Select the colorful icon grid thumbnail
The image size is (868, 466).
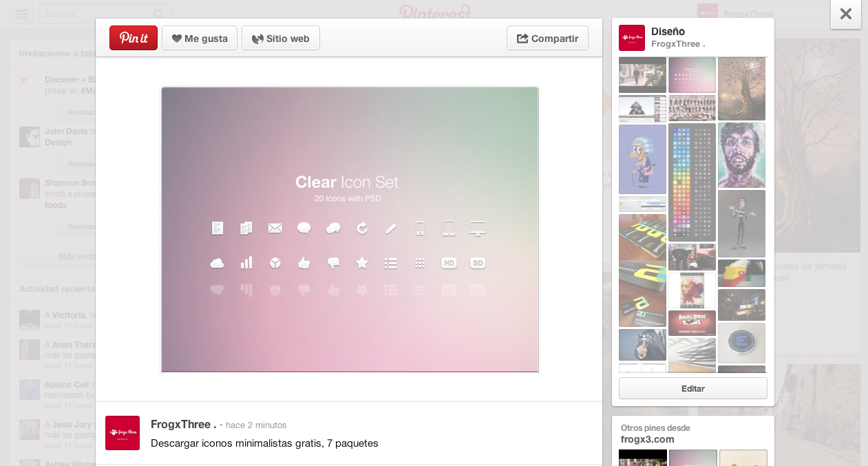coord(692,182)
